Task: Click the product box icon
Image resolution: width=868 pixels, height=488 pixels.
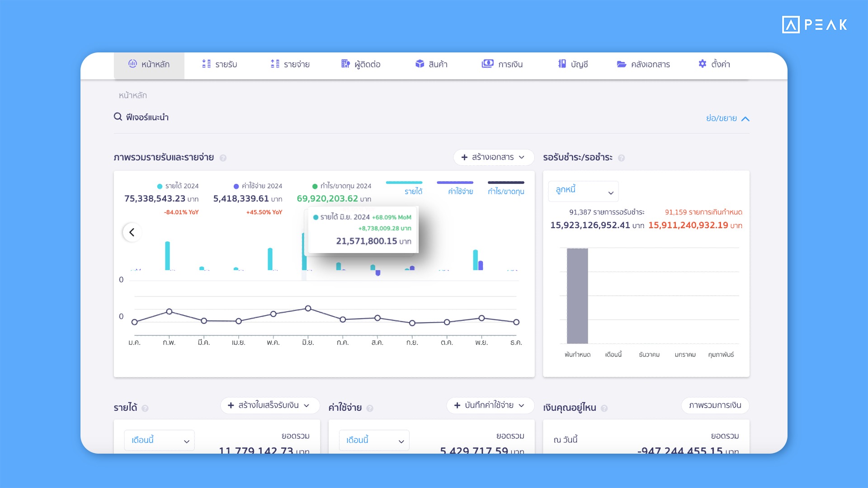Action: click(x=420, y=64)
